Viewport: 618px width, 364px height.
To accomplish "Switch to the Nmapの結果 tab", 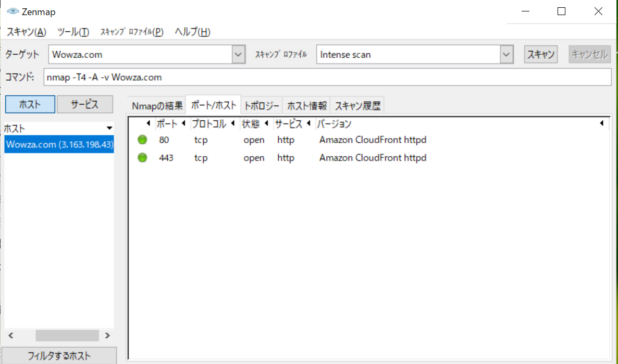I will 157,106.
